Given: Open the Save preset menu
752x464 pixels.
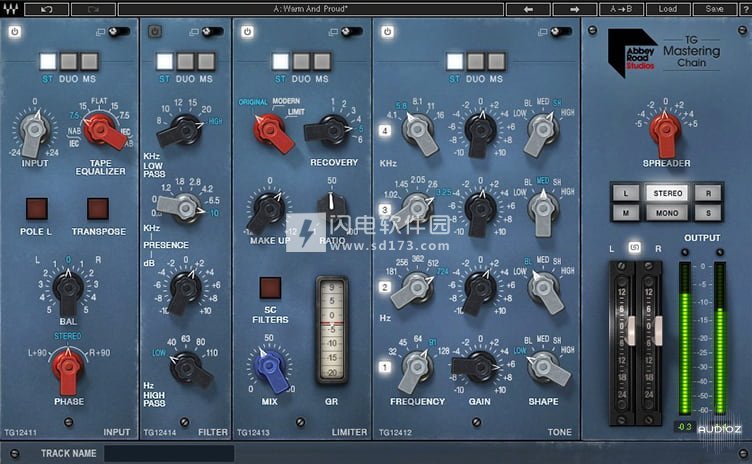Looking at the screenshot, I should [714, 9].
